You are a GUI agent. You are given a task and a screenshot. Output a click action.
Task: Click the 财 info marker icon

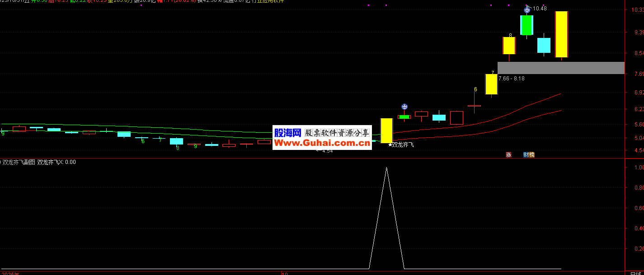[526, 155]
